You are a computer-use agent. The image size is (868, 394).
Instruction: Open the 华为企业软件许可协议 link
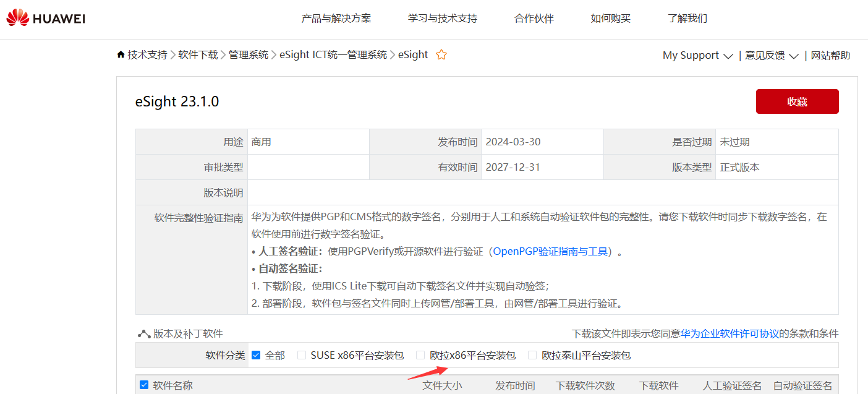click(730, 334)
